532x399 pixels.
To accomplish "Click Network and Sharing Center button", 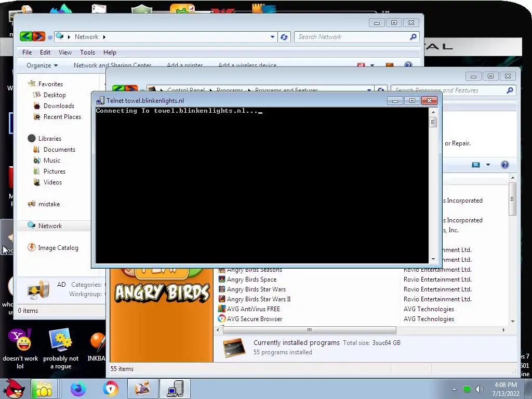I will click(112, 64).
